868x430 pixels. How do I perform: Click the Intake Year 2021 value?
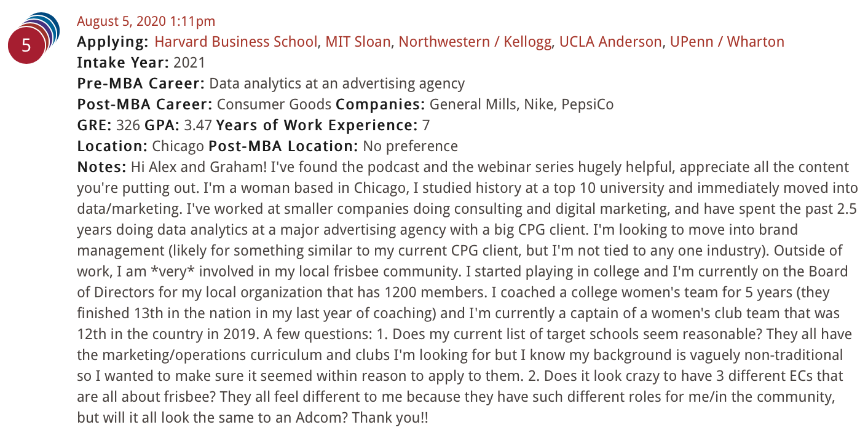[189, 63]
